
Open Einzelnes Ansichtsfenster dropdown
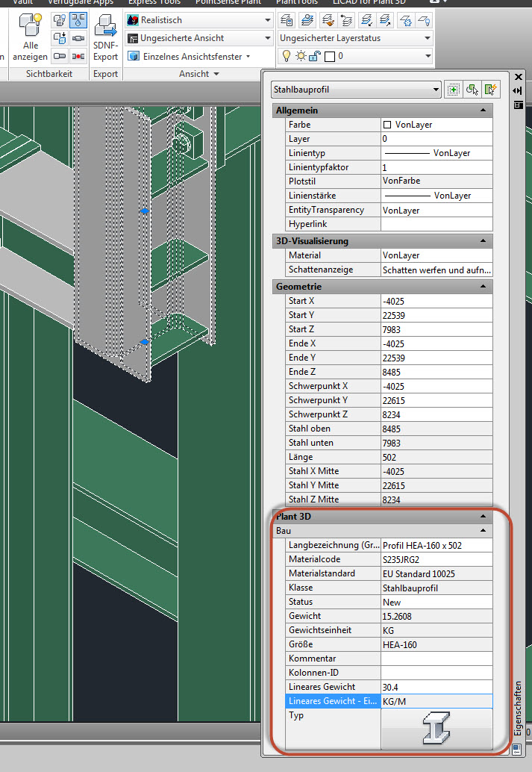click(x=190, y=56)
